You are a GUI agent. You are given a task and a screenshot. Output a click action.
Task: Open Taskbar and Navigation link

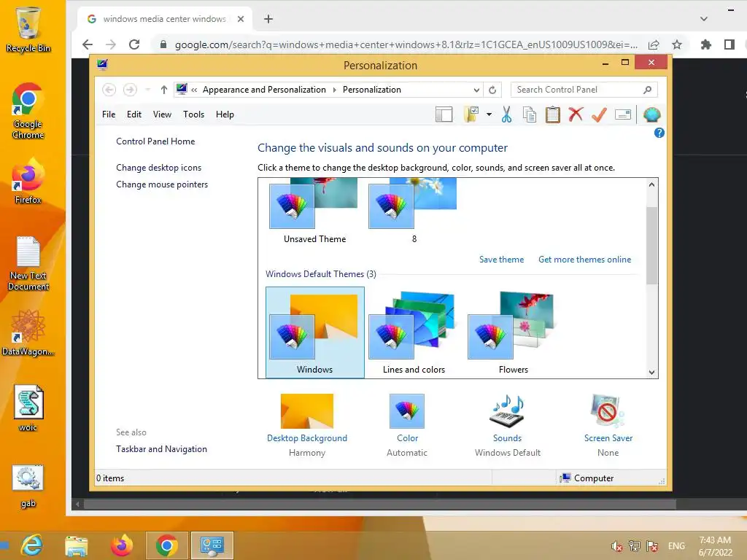161,449
